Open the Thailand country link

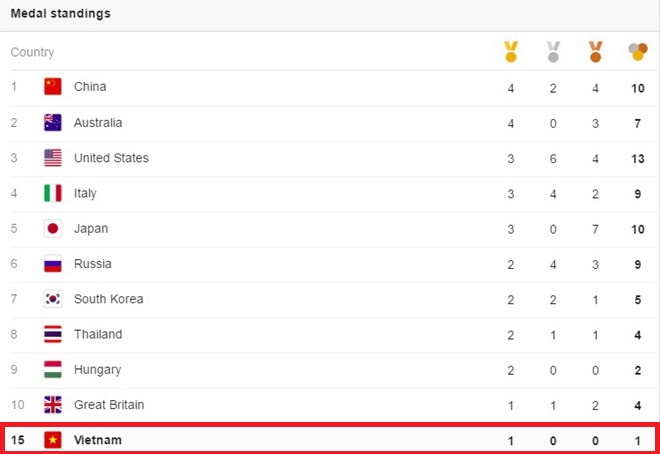pos(98,334)
